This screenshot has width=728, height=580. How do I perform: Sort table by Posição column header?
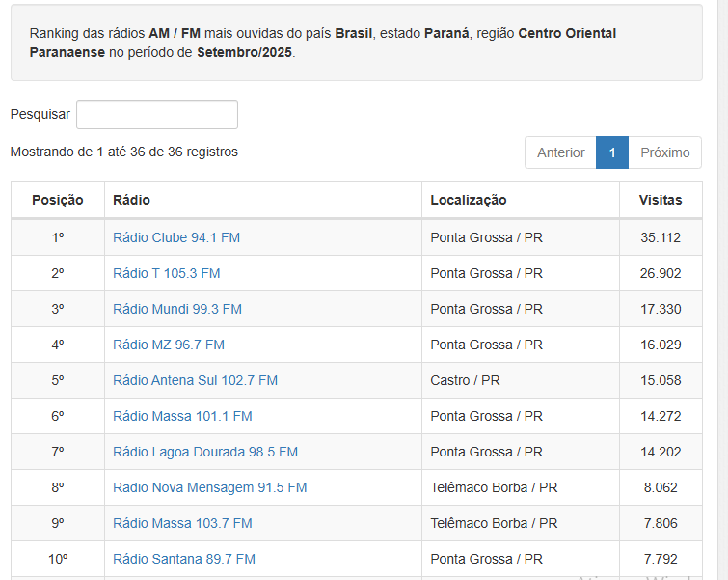[x=58, y=200]
